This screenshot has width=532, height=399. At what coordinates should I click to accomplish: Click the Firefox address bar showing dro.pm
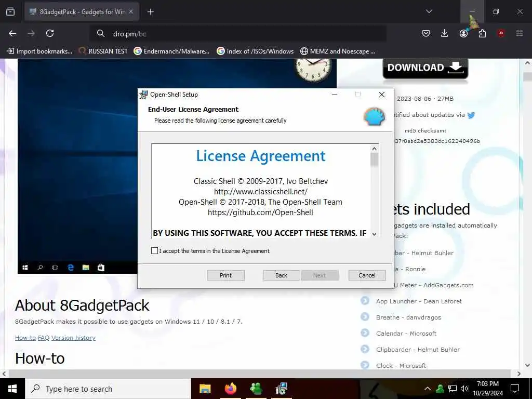(x=237, y=34)
